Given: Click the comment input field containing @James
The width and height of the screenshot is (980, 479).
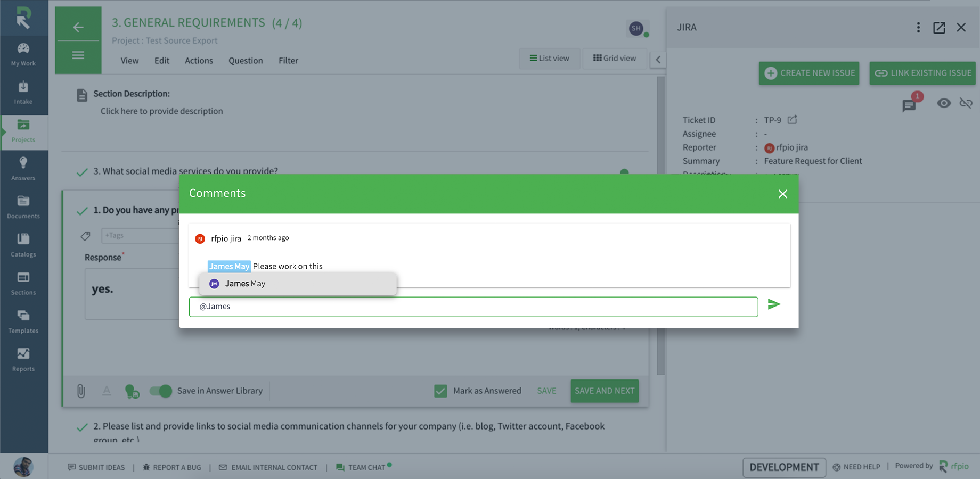Looking at the screenshot, I should coord(473,307).
